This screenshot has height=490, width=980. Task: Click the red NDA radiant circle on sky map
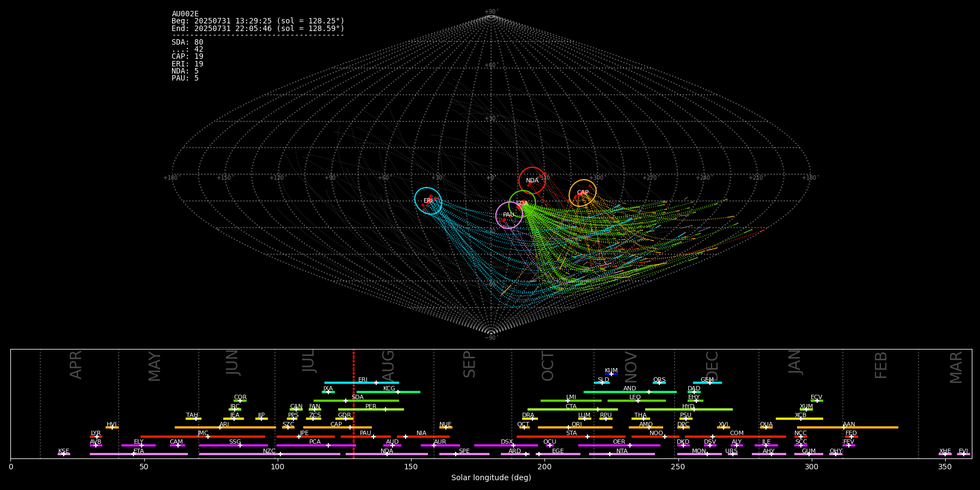[532, 180]
